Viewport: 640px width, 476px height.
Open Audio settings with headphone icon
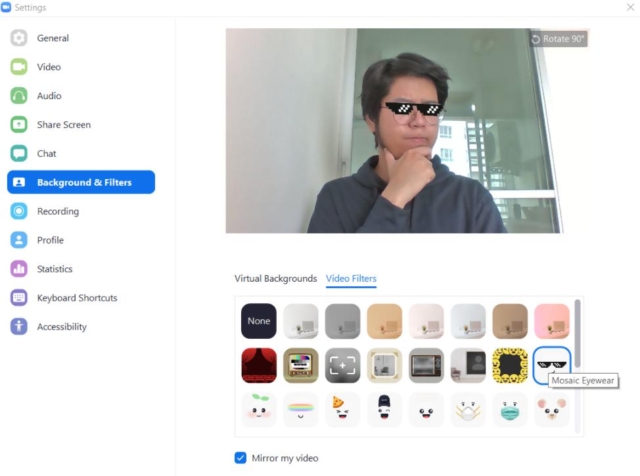click(48, 96)
